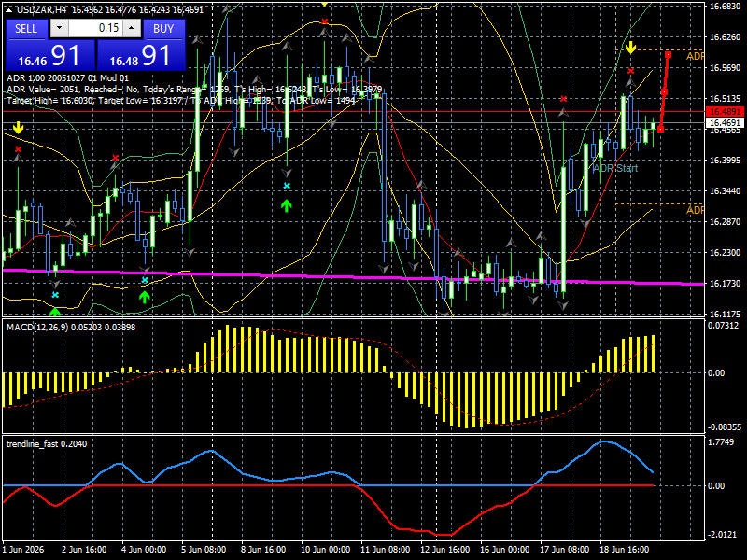747x560 pixels.
Task: Click the SELL button in the one-click panel
Action: click(26, 29)
